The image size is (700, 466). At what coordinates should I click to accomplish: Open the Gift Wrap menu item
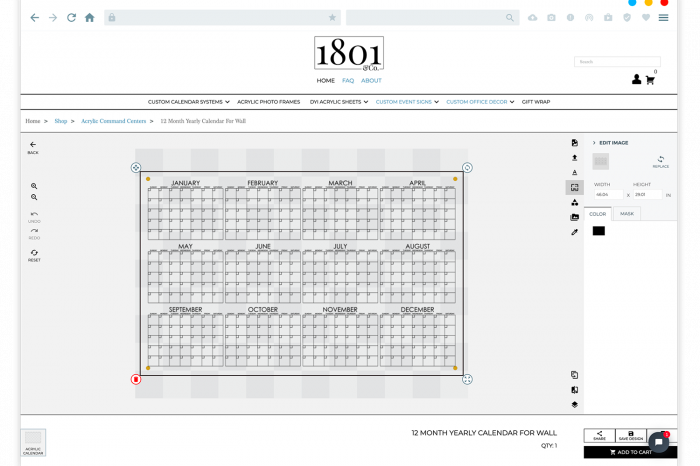coord(536,102)
